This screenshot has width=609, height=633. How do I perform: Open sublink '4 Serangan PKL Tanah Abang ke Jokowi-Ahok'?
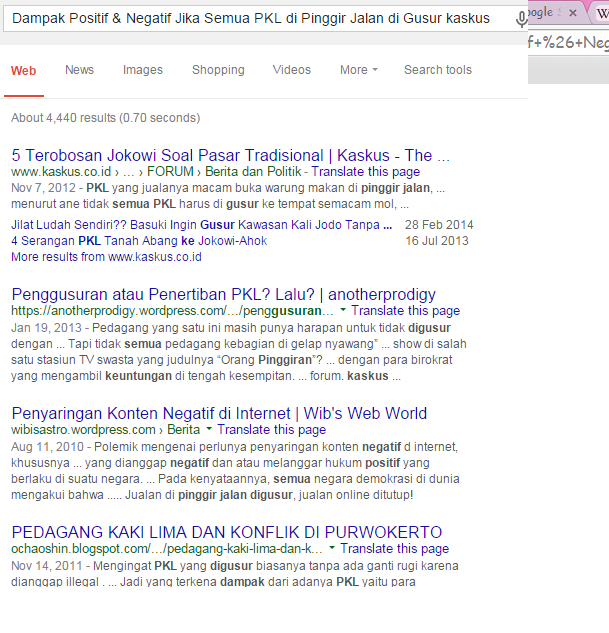coord(139,241)
